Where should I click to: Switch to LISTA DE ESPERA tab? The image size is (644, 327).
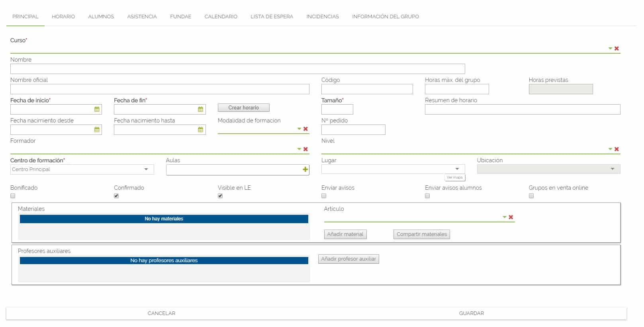pos(272,17)
